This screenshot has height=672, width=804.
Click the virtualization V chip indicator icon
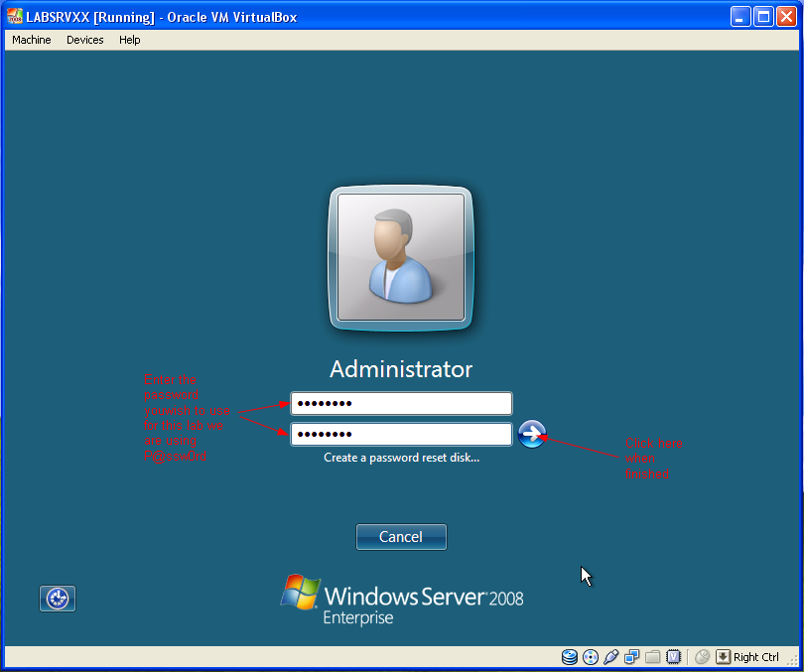tap(673, 657)
